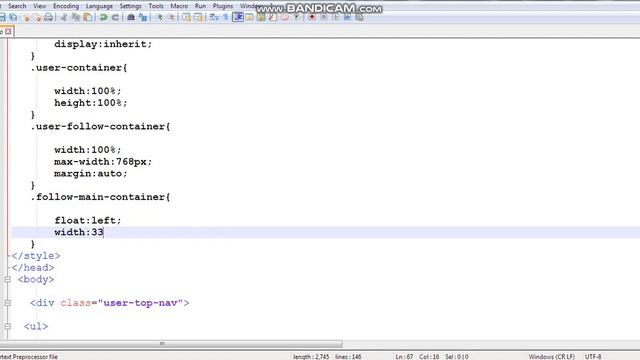The height and width of the screenshot is (360, 640).
Task: Toggle Show All Characters icon
Action: pyautogui.click(x=226, y=17)
